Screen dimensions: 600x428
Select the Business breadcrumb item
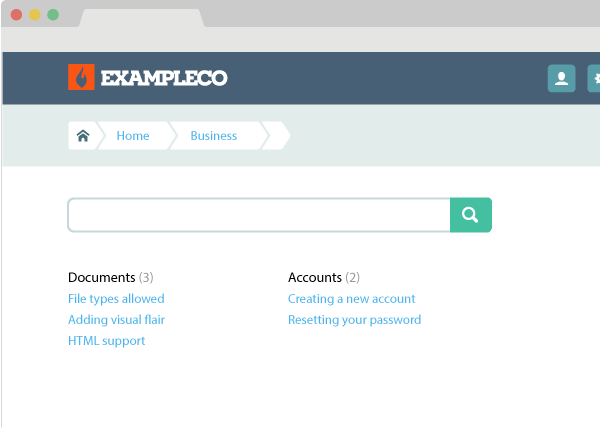coord(214,136)
